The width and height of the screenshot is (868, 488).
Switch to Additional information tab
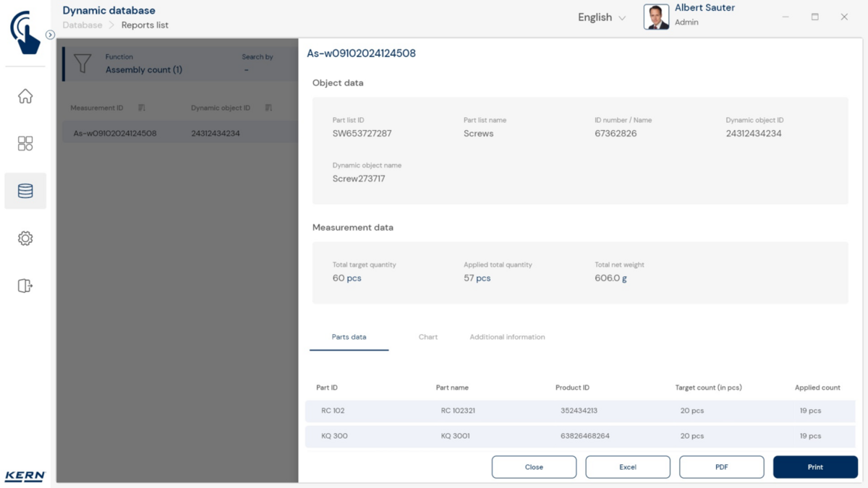(507, 337)
